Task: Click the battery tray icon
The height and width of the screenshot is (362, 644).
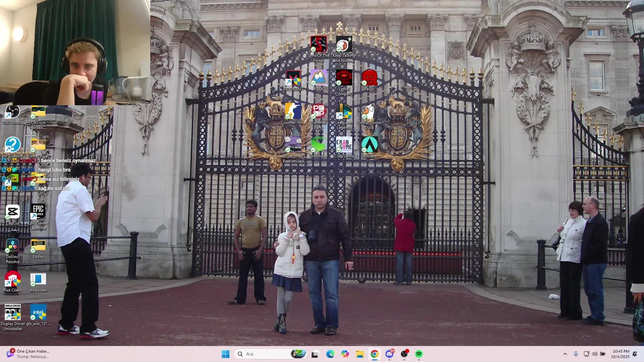Action: 603,354
